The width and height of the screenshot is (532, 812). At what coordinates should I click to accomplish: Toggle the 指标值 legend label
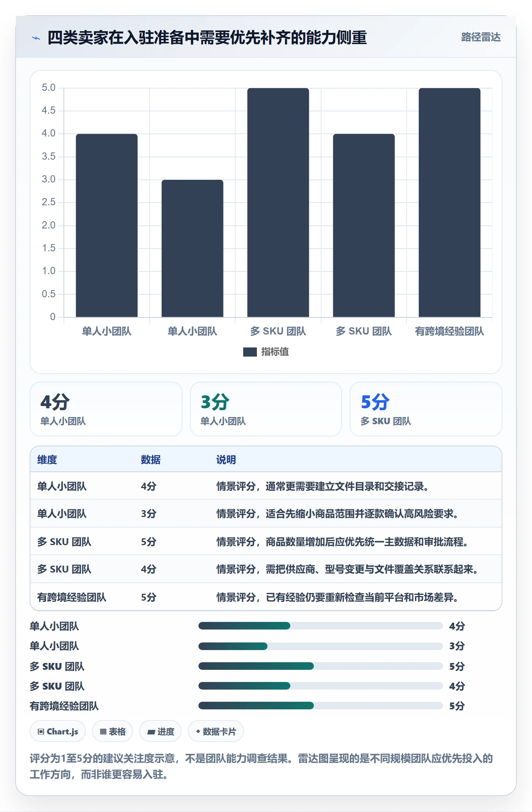pos(275,352)
